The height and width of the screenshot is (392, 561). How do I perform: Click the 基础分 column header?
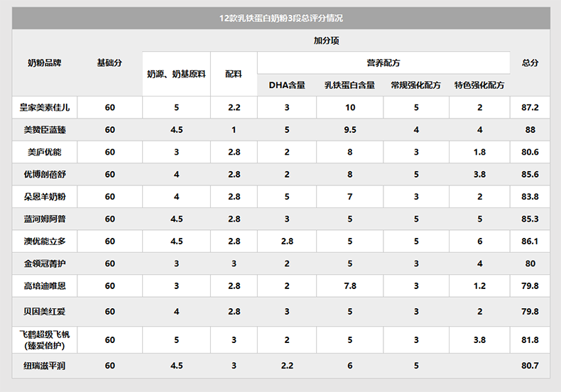[109, 63]
